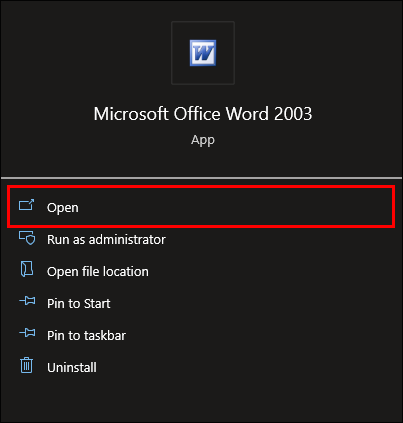Click inside the red highlighted Open row

pyautogui.click(x=201, y=207)
